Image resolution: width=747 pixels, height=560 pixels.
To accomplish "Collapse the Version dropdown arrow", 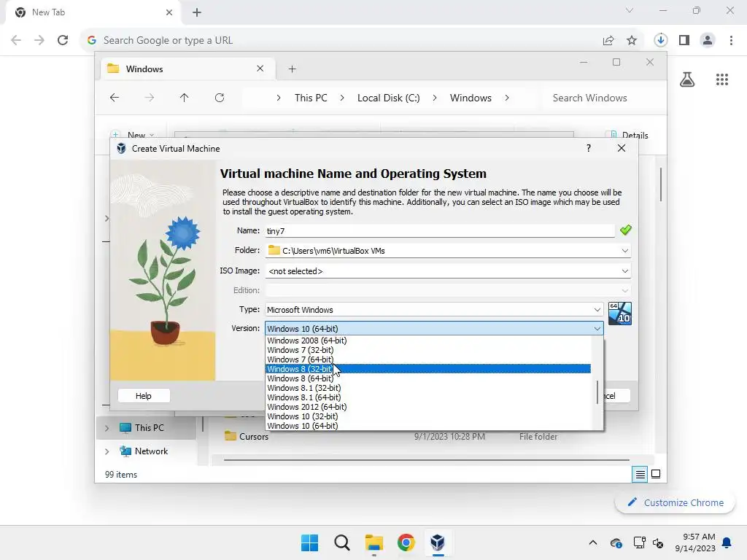I will 597,329.
